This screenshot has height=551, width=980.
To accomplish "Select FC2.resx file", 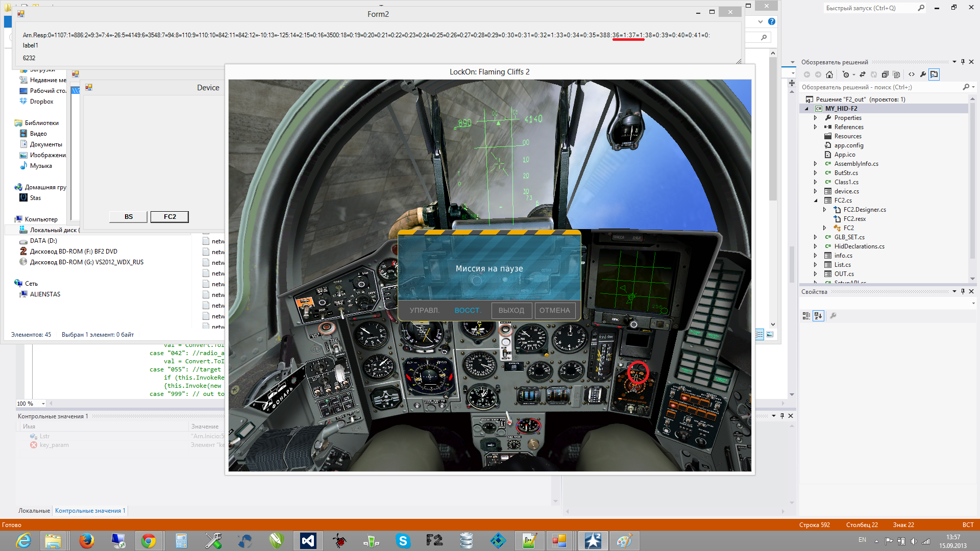I will point(854,219).
